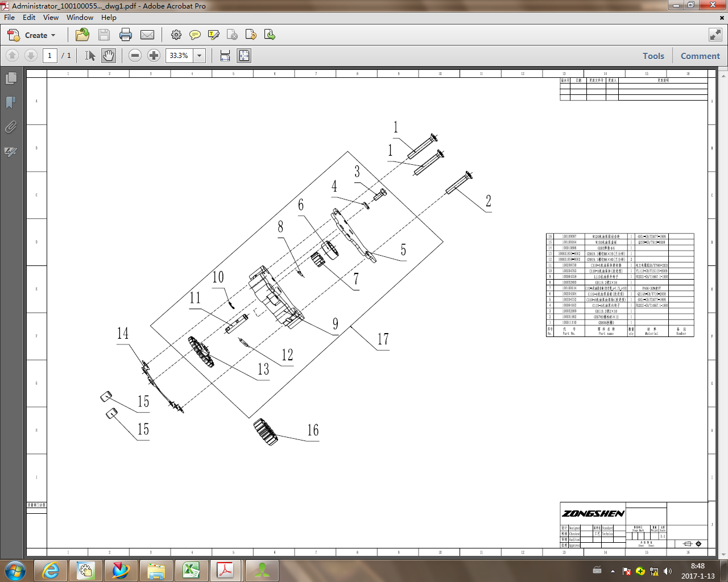This screenshot has height=582, width=728.
Task: Open the Window menu
Action: click(x=80, y=18)
